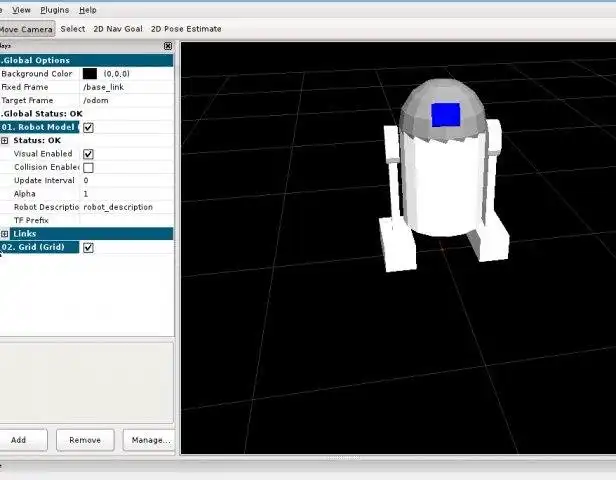The height and width of the screenshot is (480, 616).
Task: Click the Manage... button
Action: tap(149, 440)
